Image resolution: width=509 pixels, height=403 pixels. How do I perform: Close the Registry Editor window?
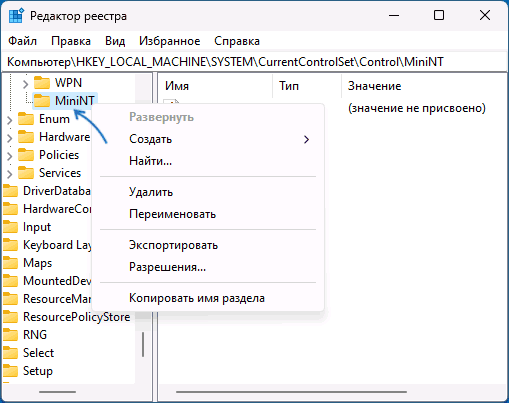pyautogui.click(x=485, y=15)
